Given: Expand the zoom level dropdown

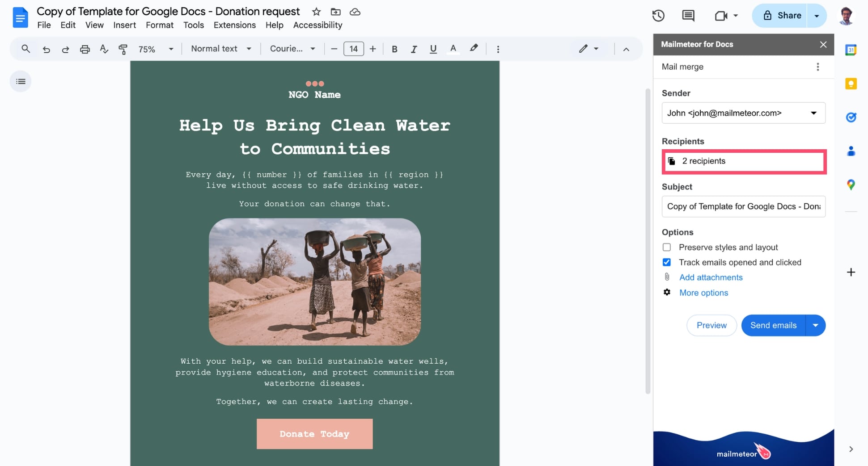Looking at the screenshot, I should 170,49.
